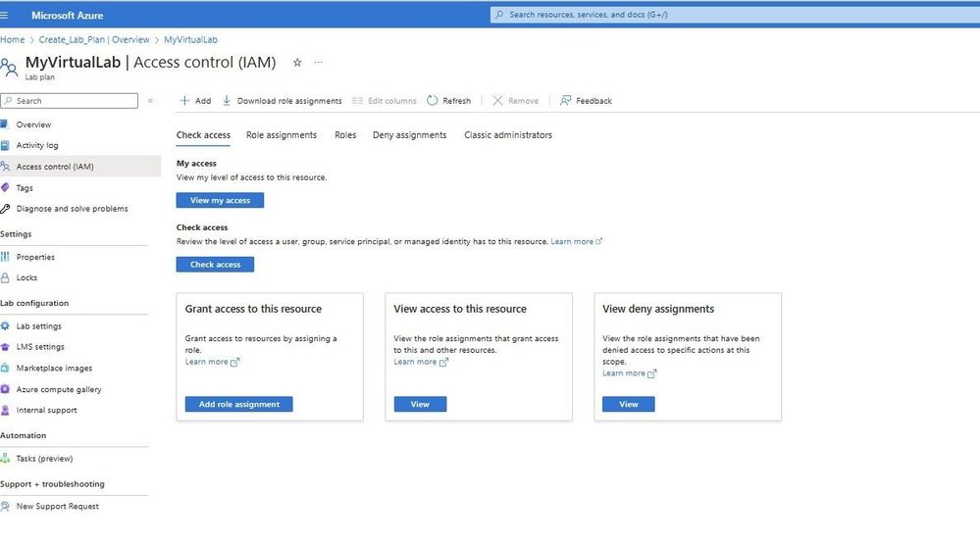Screen dimensions: 980x546
Task: Click the Tasks (preview) icon
Action: (5, 458)
